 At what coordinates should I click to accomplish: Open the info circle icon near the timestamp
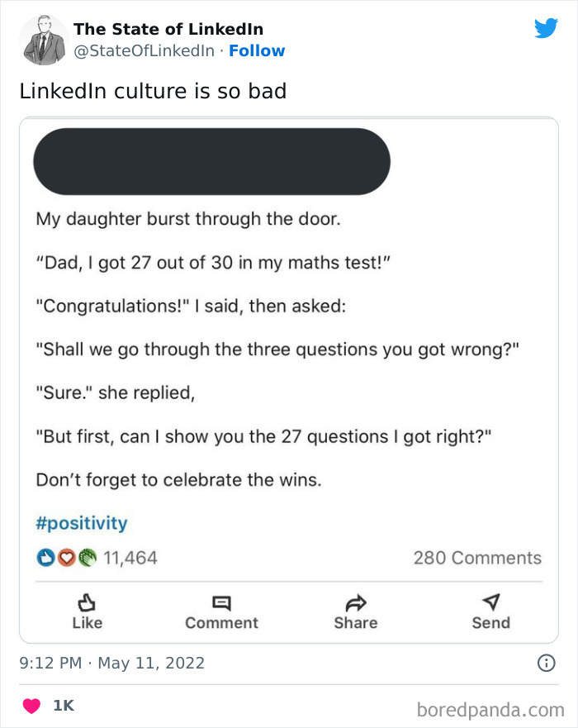coord(547,663)
